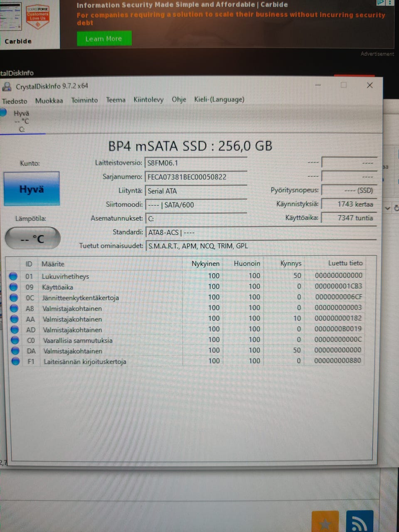Viewport: 399px width, 532px height.
Task: Click the status orb for row DA
Action: pyautogui.click(x=15, y=351)
